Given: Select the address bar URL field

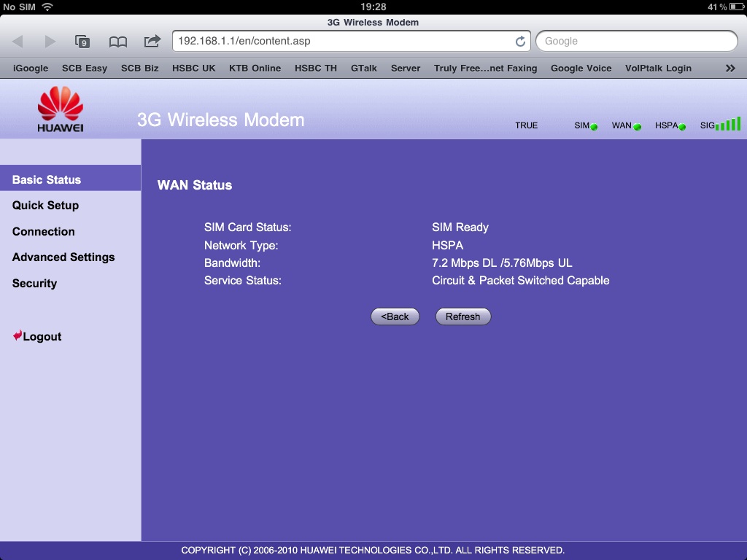Looking at the screenshot, I should click(x=352, y=41).
